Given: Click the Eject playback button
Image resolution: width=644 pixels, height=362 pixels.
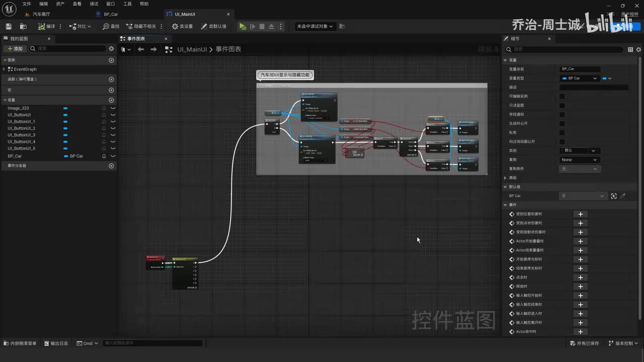Looking at the screenshot, I should click(271, 26).
